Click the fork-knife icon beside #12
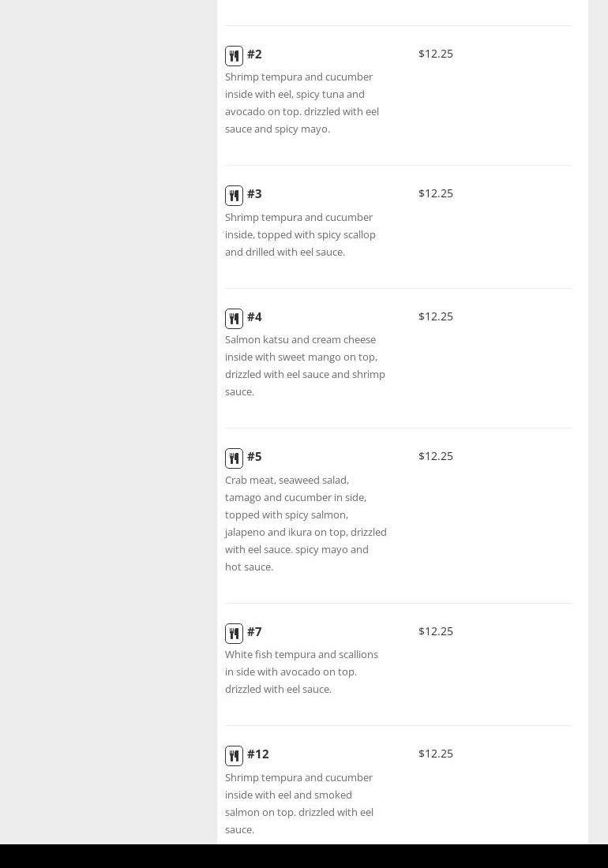This screenshot has width=608, height=868. pos(234,756)
